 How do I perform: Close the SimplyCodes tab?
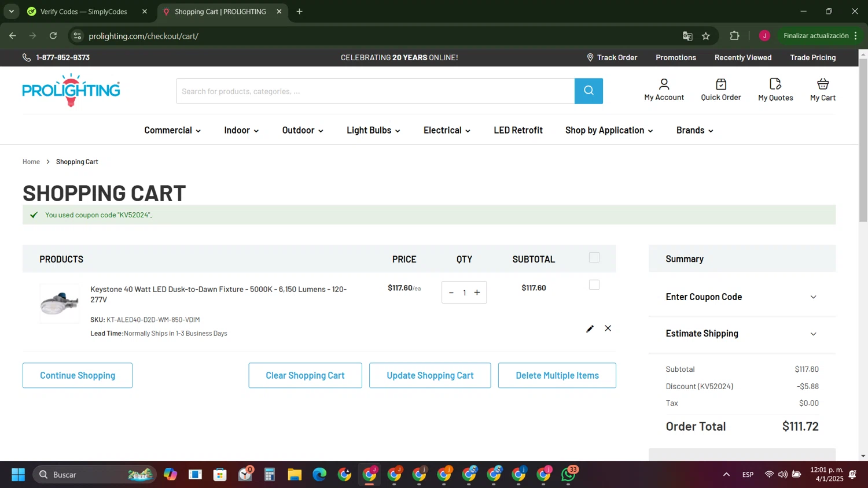pos(145,12)
